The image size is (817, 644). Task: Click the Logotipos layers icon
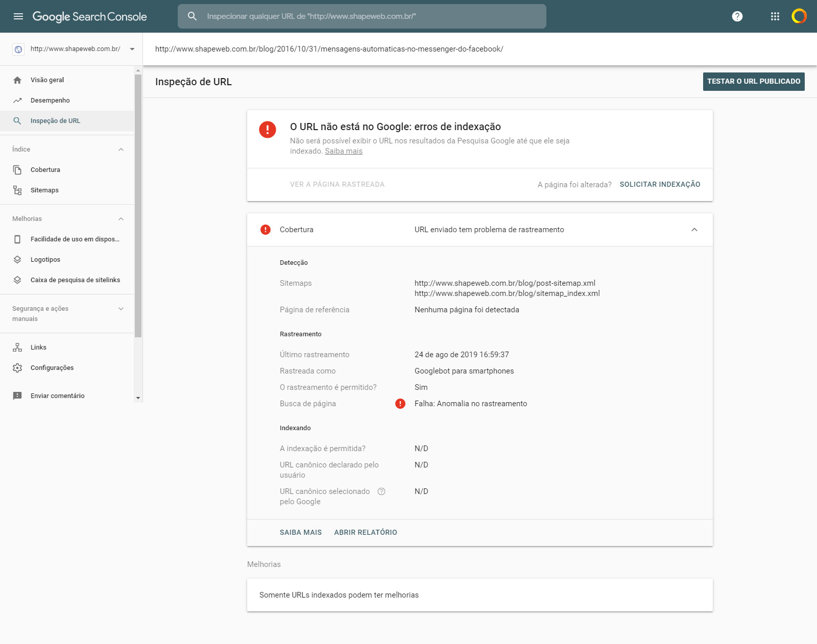(17, 260)
